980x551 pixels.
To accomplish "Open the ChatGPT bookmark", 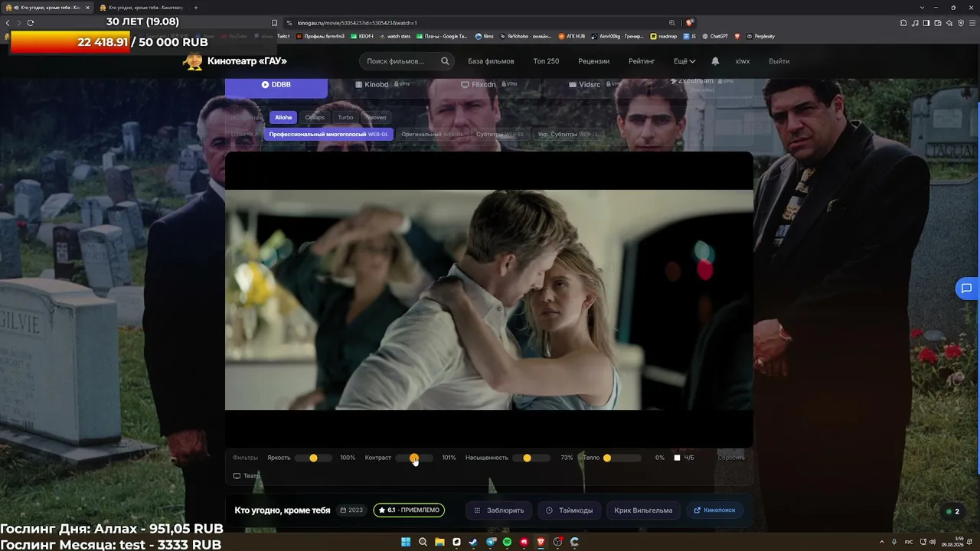I will click(x=714, y=36).
